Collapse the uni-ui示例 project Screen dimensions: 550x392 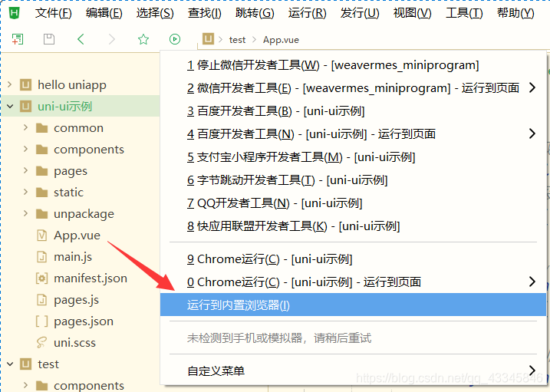click(x=10, y=106)
